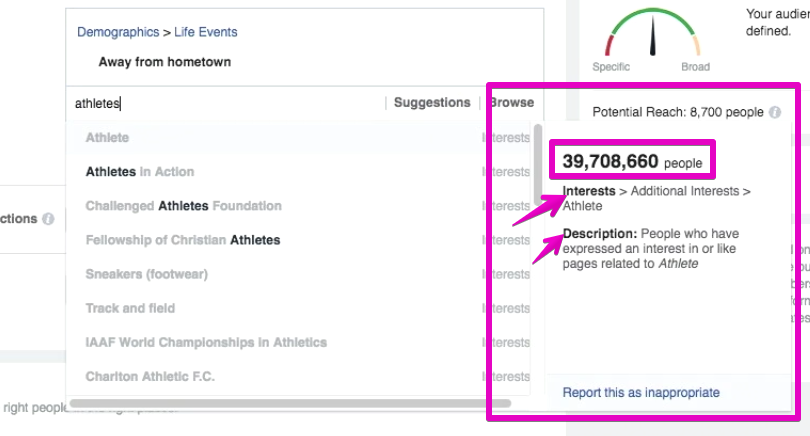Pick Charlton Athletic F.C. interest
This screenshot has height=436, width=810.
tap(301, 377)
